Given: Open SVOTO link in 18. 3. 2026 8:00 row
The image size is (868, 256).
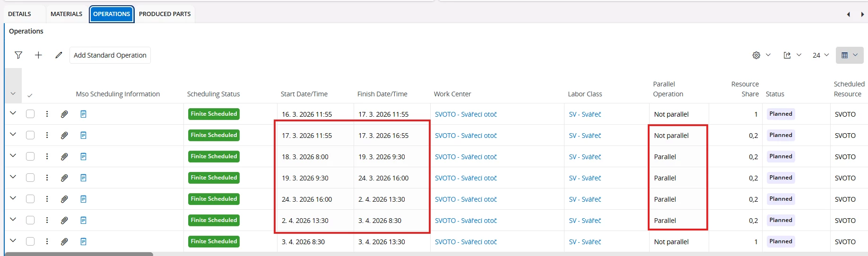Looking at the screenshot, I should (x=466, y=157).
